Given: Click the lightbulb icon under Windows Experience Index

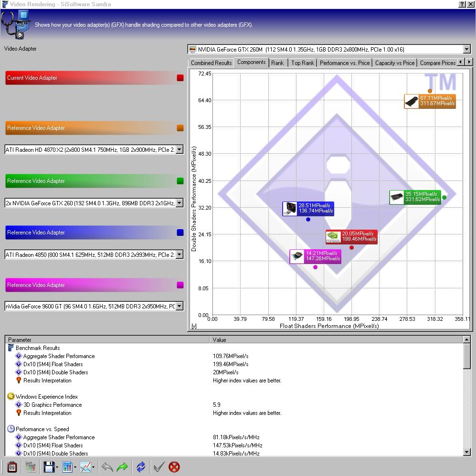Looking at the screenshot, I should [x=19, y=413].
